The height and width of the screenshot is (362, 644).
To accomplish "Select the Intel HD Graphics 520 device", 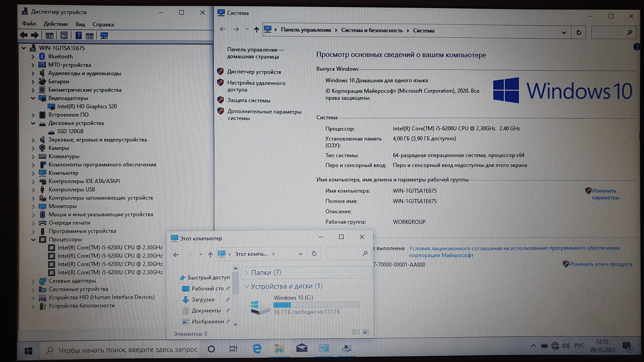I will (87, 107).
